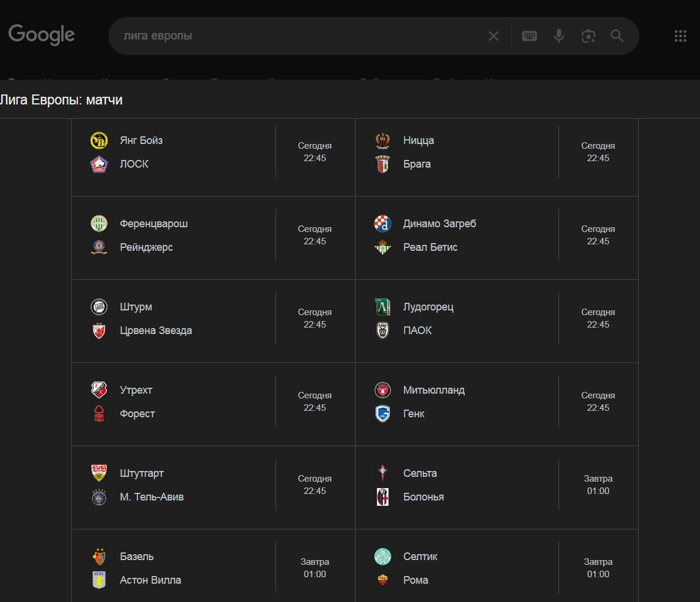
Task: Clear the search box with the X icon
Action: pyautogui.click(x=494, y=36)
